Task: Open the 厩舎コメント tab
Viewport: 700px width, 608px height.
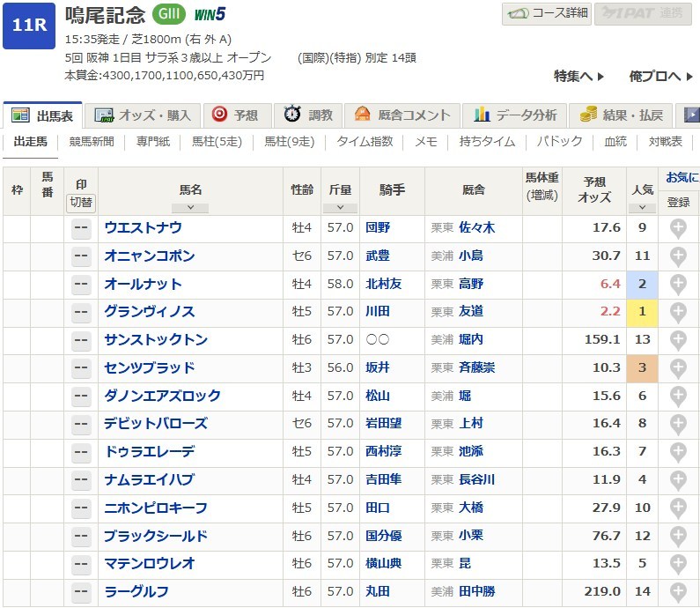Action: 403,115
